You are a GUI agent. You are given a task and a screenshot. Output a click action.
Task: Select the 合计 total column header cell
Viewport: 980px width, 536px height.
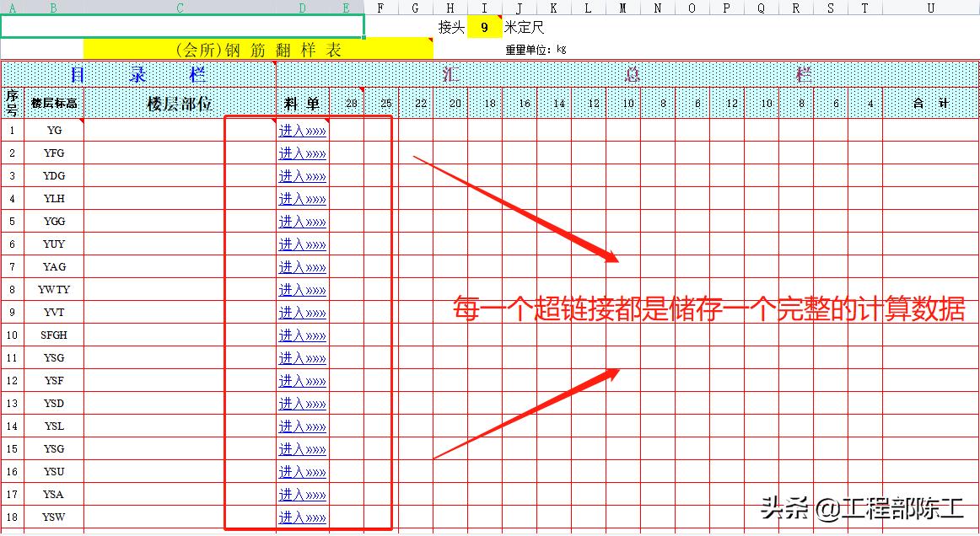tap(930, 104)
